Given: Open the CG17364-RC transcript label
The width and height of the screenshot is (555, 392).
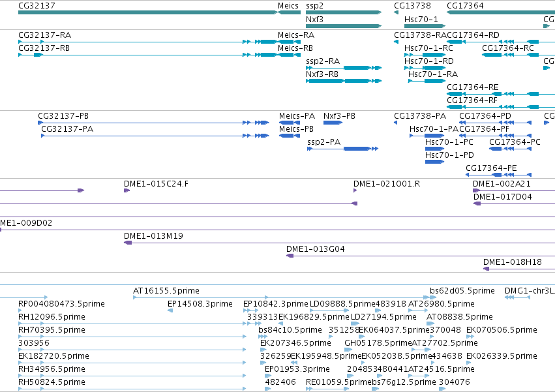Looking at the screenshot, I should click(x=508, y=48).
